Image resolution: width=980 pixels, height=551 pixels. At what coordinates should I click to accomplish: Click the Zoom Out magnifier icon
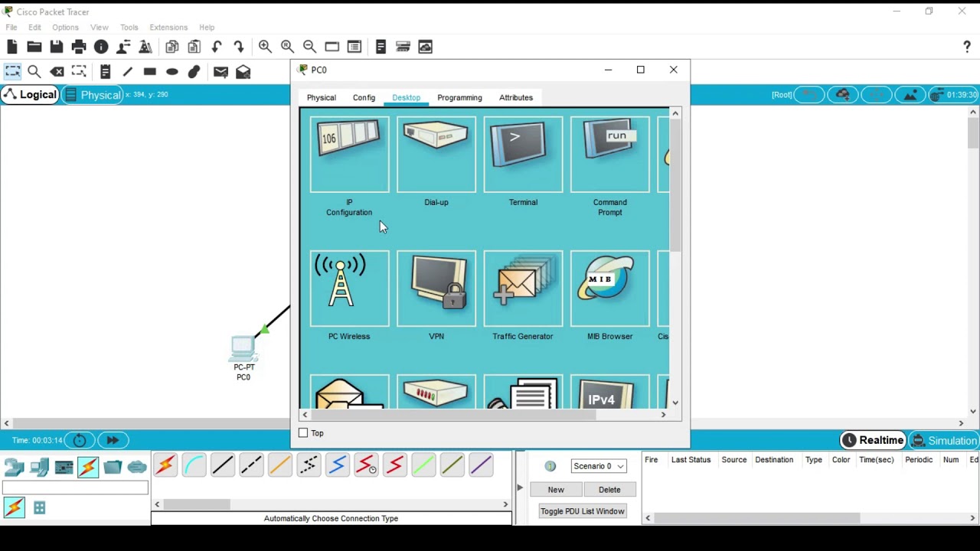point(309,47)
